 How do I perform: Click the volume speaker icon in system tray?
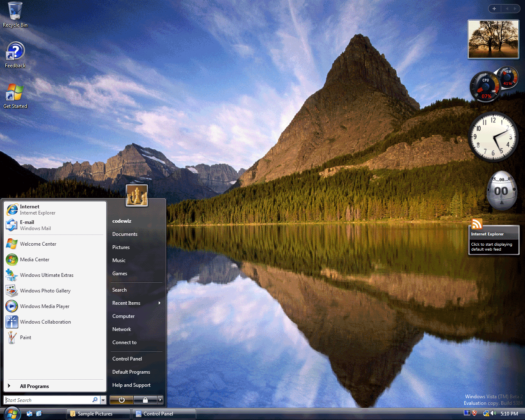click(x=493, y=413)
